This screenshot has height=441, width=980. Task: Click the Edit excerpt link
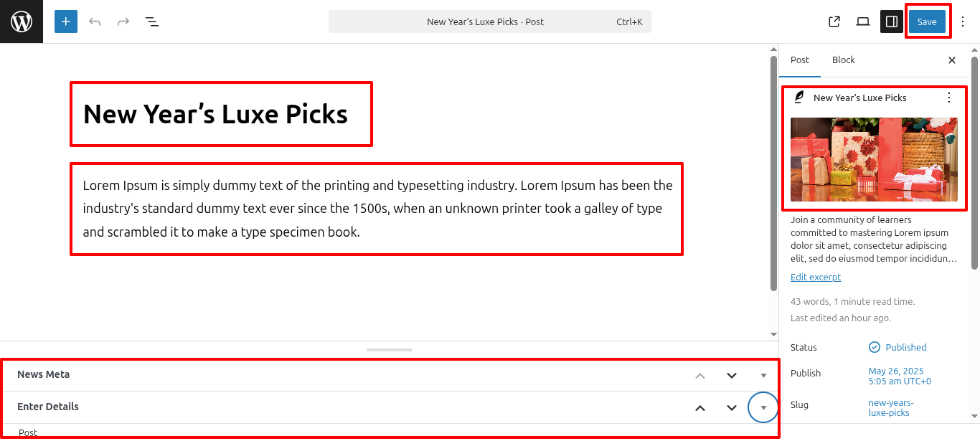tap(816, 277)
